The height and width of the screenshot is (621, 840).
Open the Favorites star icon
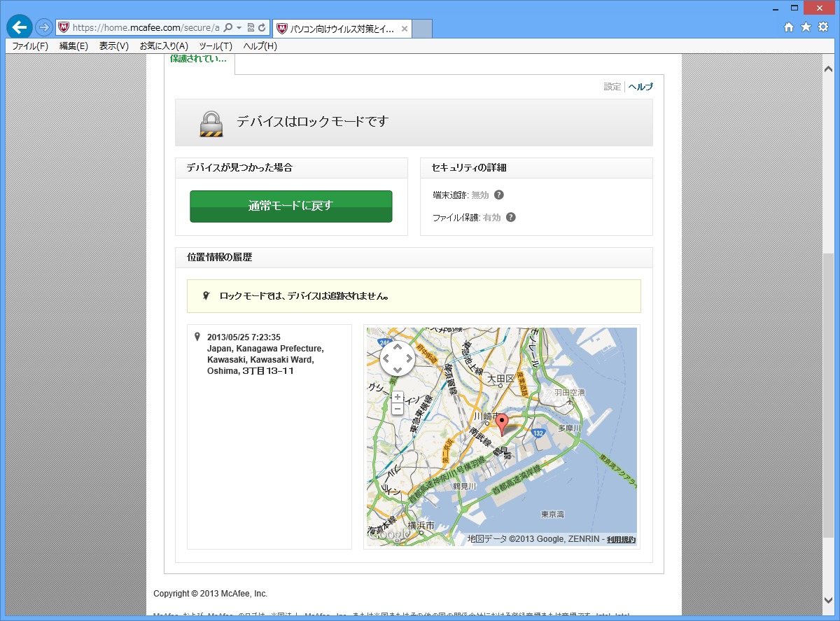806,27
